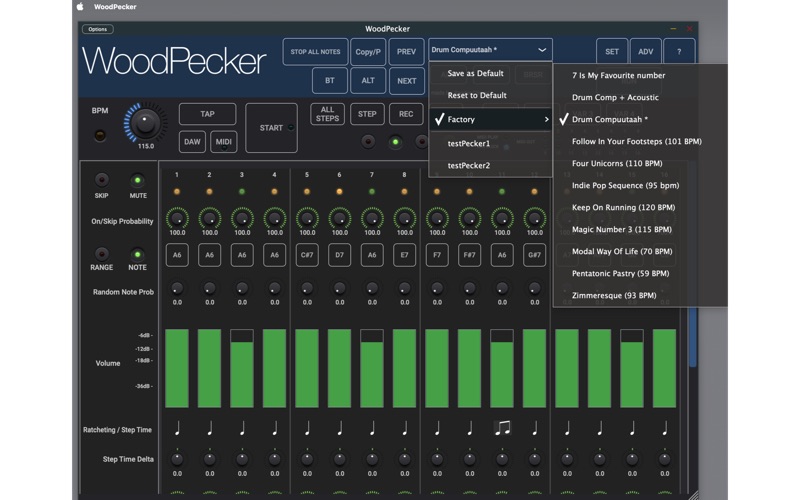Viewport: 800px width, 500px height.
Task: Select Indie Pop Sequence preset
Action: [640, 185]
